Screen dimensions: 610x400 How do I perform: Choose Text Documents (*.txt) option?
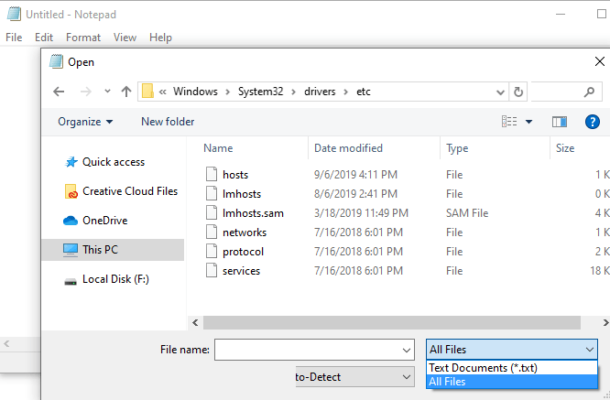click(483, 368)
